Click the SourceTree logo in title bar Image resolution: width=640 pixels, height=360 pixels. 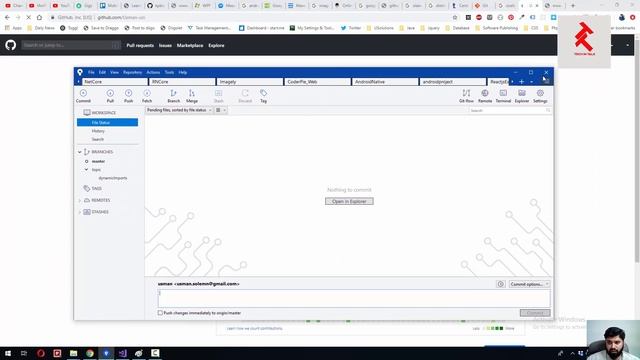(x=80, y=72)
